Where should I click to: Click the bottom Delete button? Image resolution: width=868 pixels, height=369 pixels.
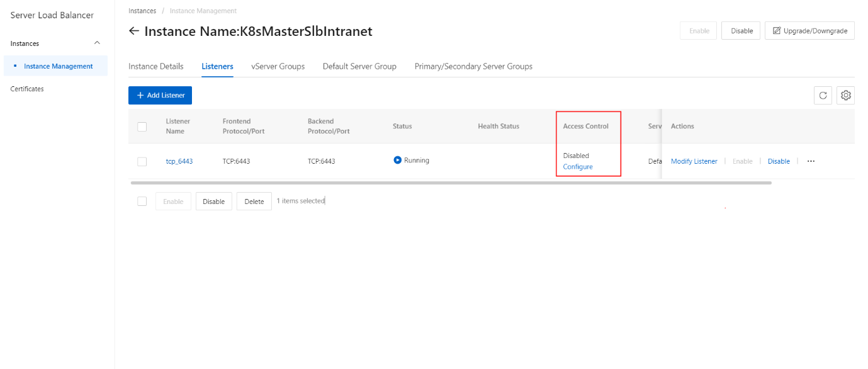[x=254, y=202]
